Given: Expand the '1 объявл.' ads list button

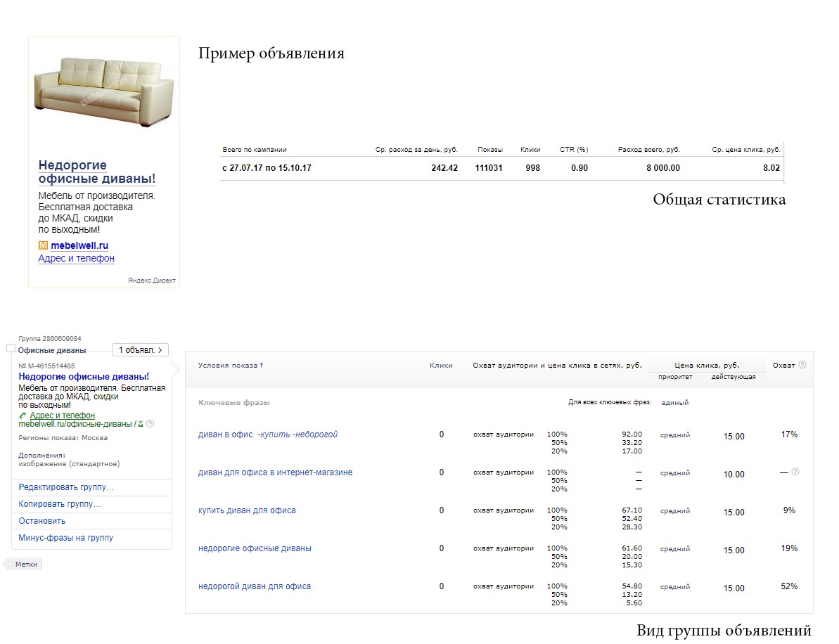Looking at the screenshot, I should 140,350.
